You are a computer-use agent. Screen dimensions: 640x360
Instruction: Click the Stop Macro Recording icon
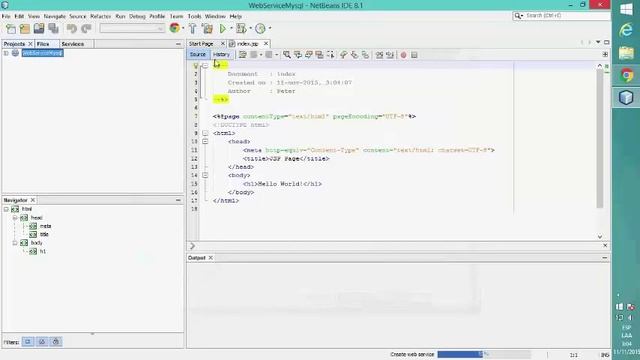[414, 55]
